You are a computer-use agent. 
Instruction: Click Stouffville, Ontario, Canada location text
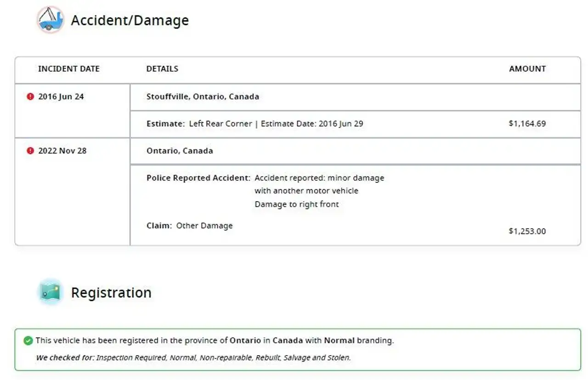[x=203, y=96]
